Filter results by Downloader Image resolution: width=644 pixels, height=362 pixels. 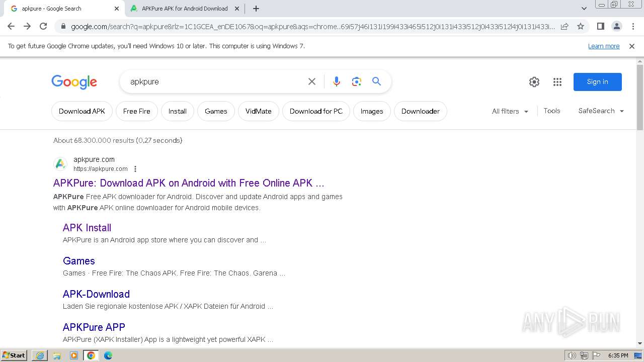click(421, 111)
